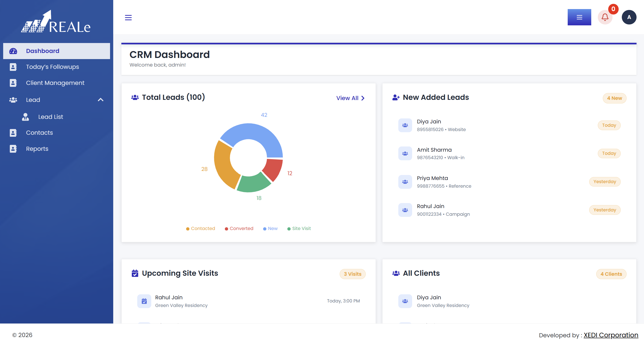The width and height of the screenshot is (644, 345).
Task: Click the Upcoming Site Visits calendar header icon
Action: pos(135,273)
